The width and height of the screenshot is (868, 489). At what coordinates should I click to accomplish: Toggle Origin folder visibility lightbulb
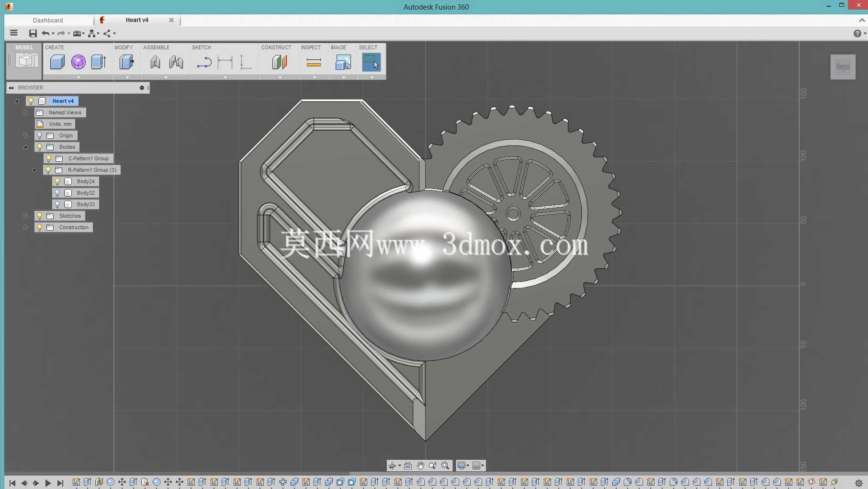pyautogui.click(x=40, y=135)
